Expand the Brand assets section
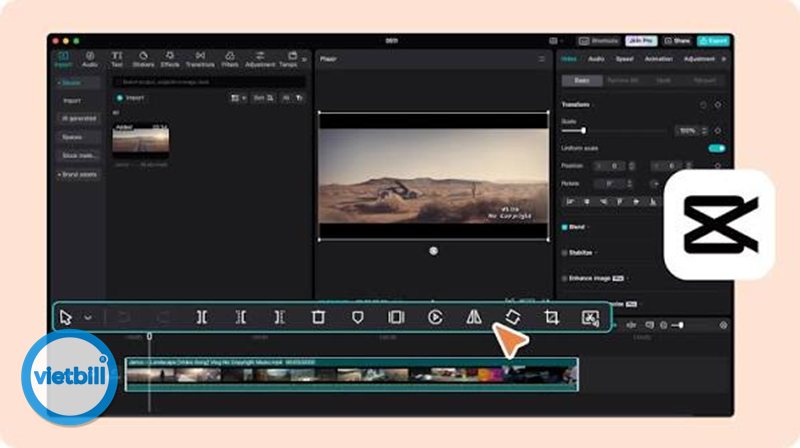The height and width of the screenshot is (448, 800). pos(78,175)
